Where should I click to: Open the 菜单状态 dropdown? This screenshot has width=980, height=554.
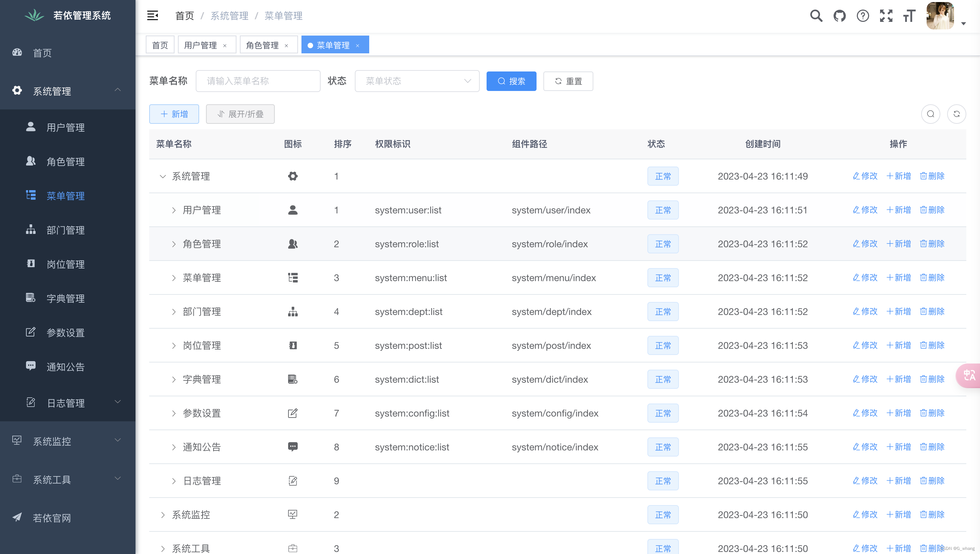pyautogui.click(x=417, y=81)
